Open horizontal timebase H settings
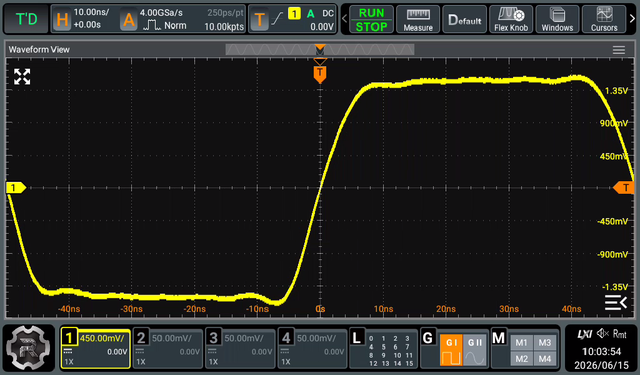Viewport: 640px width, 375px height. pyautogui.click(x=62, y=19)
